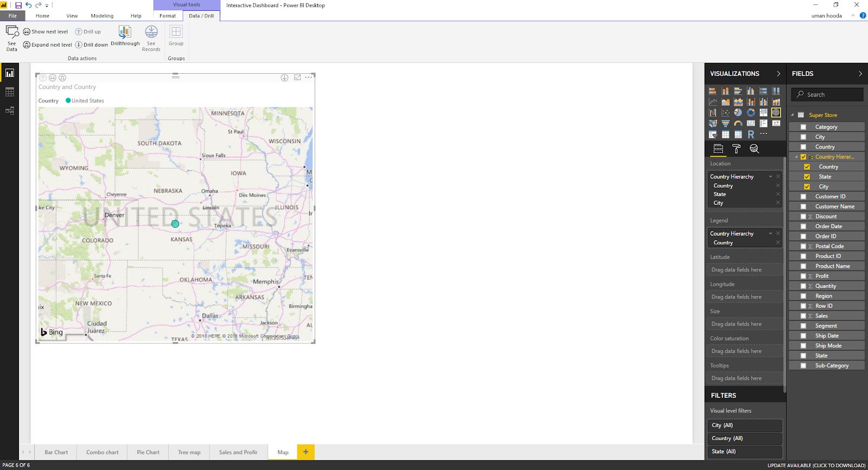Click United States teal legend marker
The image size is (868, 470).
pyautogui.click(x=68, y=100)
